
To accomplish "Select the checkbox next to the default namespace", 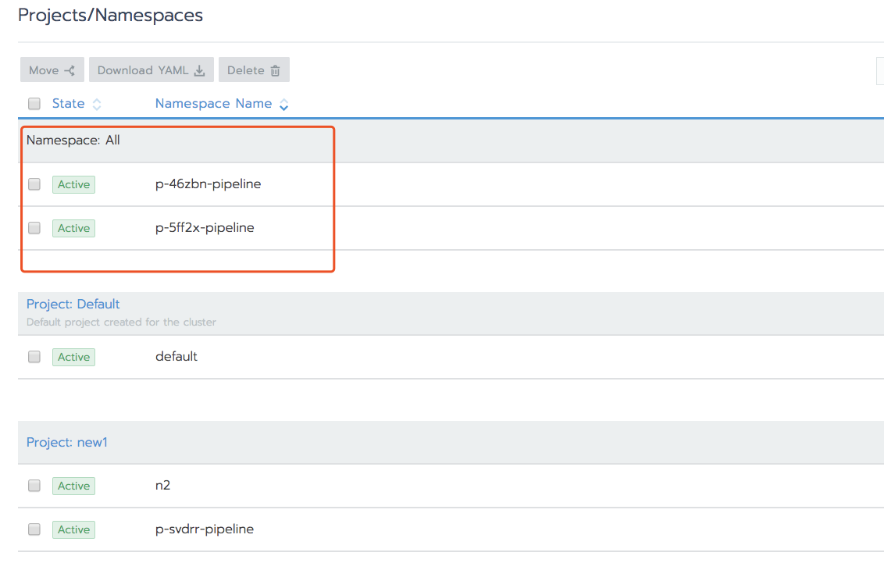I will (x=34, y=357).
